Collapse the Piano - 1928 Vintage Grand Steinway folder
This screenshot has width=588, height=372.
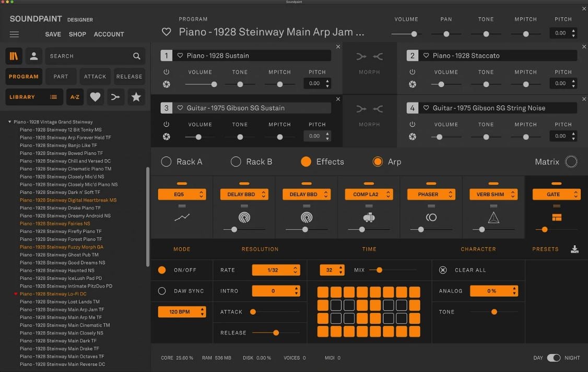[x=9, y=122]
